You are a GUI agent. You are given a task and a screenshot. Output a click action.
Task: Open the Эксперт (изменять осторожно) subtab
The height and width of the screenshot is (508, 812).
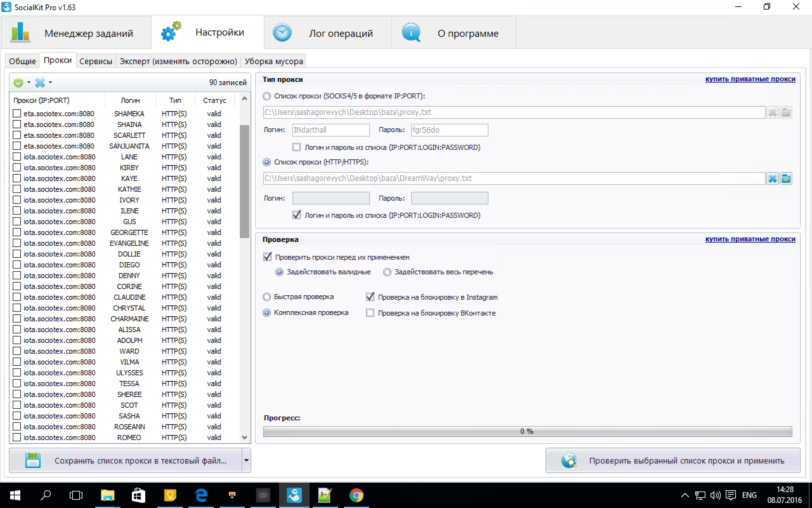pyautogui.click(x=178, y=61)
